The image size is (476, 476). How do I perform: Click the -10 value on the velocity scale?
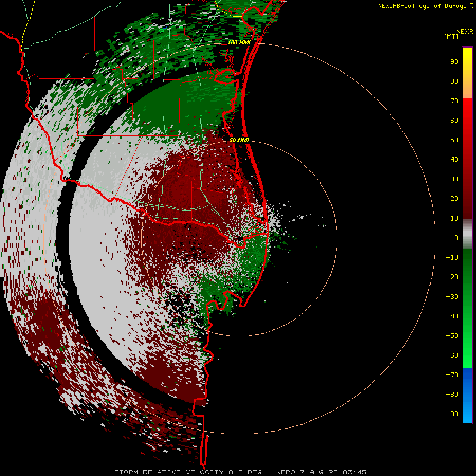[452, 258]
